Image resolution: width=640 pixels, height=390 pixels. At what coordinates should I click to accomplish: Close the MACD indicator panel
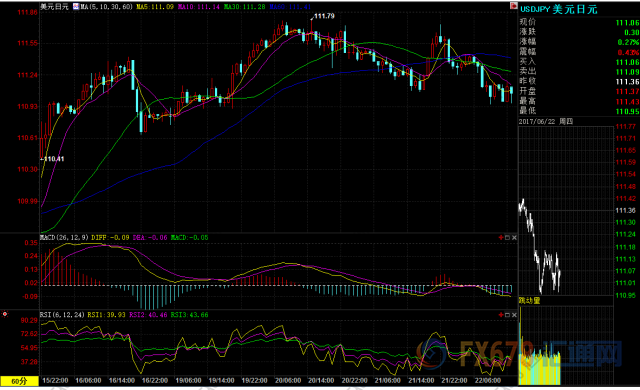[514, 237]
